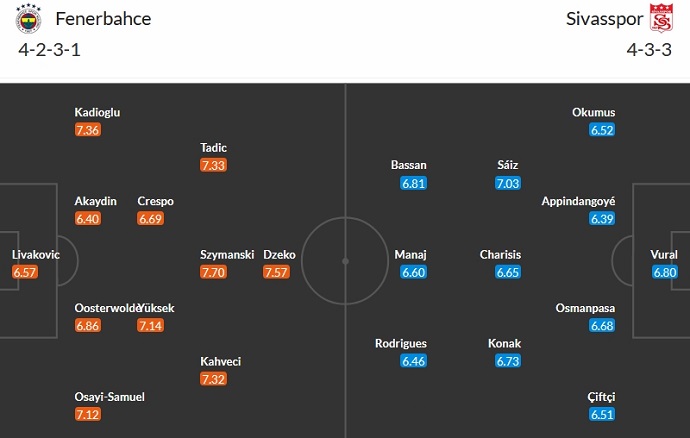Click Crespo's 6.69 rating badge

[x=151, y=219]
